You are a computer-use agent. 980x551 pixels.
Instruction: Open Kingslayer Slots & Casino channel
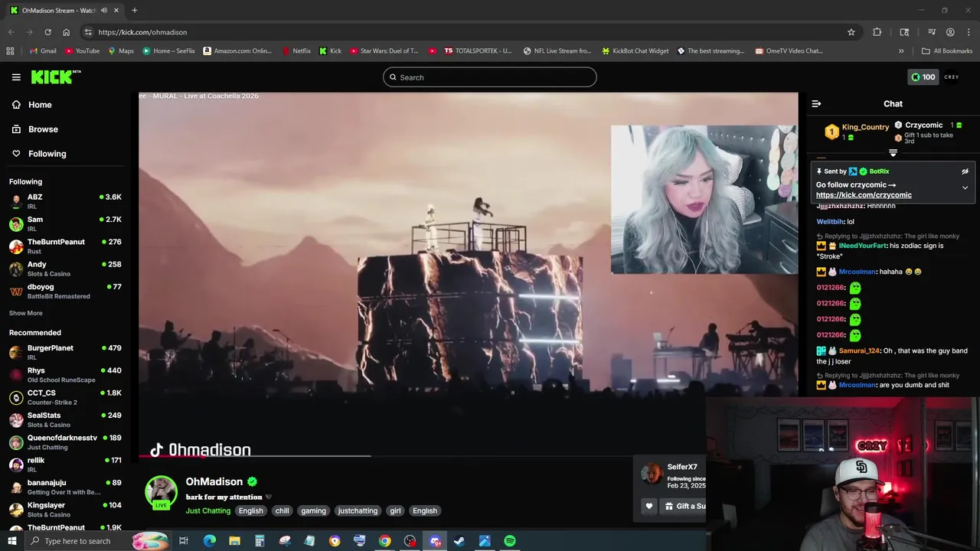[65, 509]
